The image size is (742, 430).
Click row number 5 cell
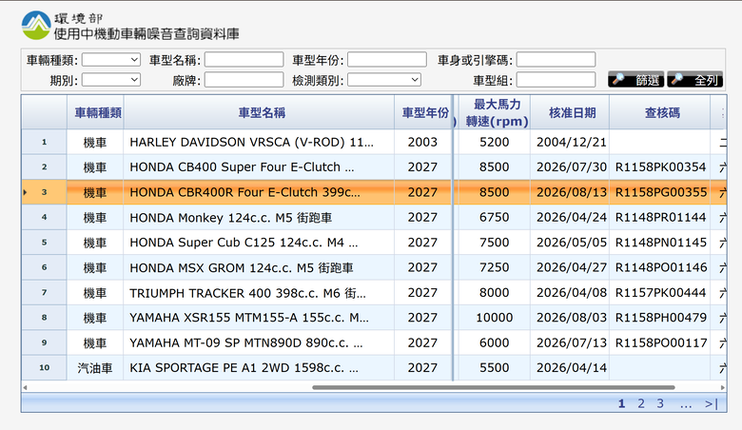[44, 242]
